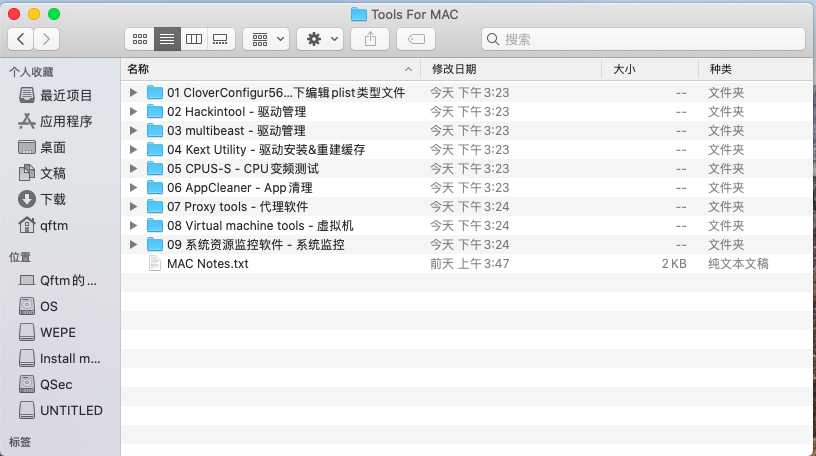Expand the 04 Kext Utility folder
Image resolution: width=816 pixels, height=456 pixels.
pos(134,149)
